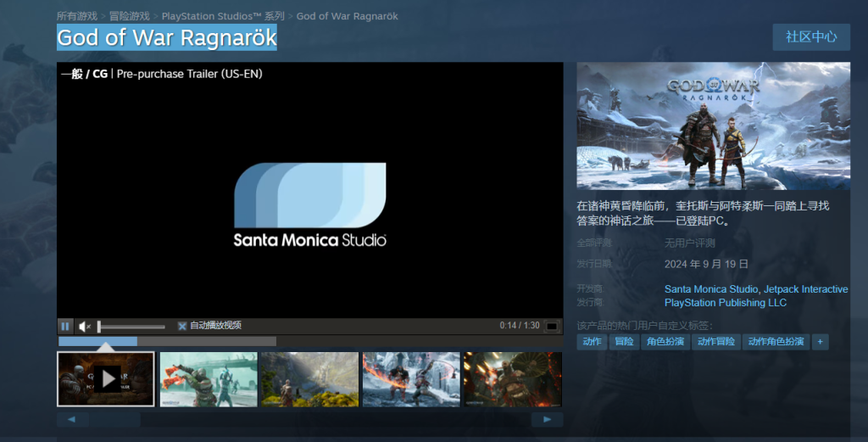868x442 pixels.
Task: Open the forest landscape screenshot thumbnail
Action: [310, 379]
